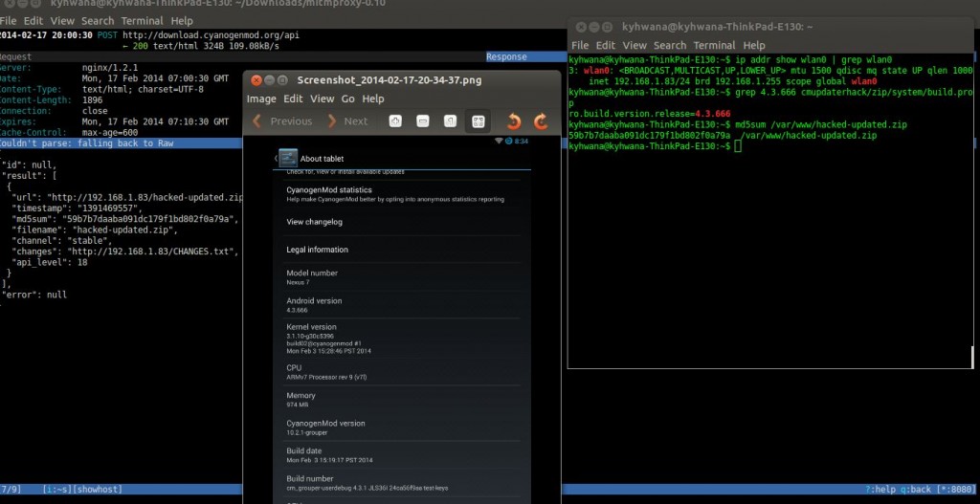
Task: Click the Memory 974 MB entry
Action: point(401,400)
